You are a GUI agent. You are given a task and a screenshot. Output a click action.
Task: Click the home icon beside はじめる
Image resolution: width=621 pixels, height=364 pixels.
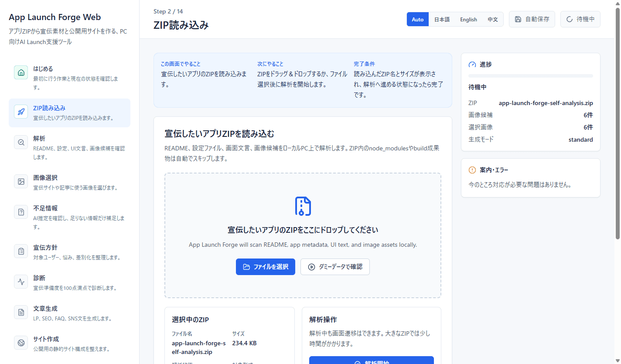pyautogui.click(x=21, y=72)
